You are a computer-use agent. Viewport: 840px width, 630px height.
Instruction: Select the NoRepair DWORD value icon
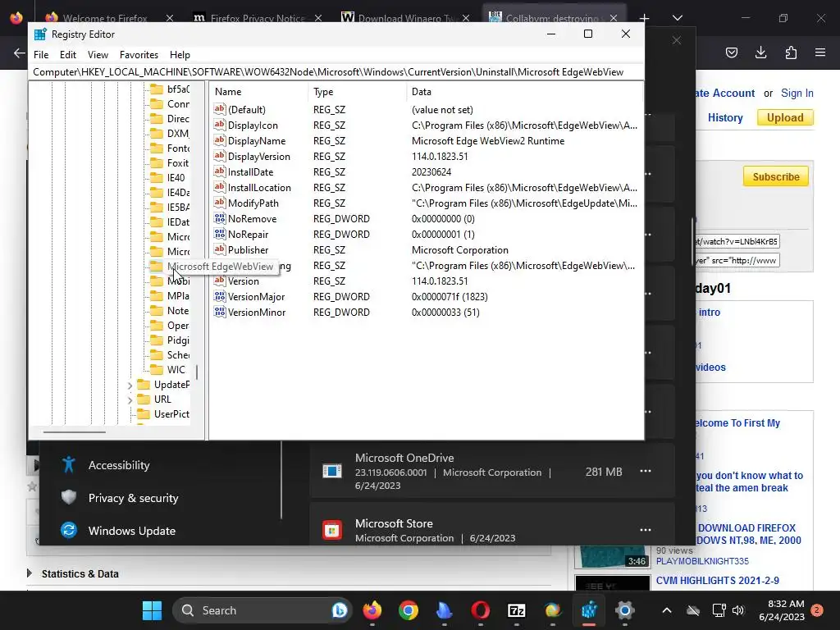pos(219,234)
